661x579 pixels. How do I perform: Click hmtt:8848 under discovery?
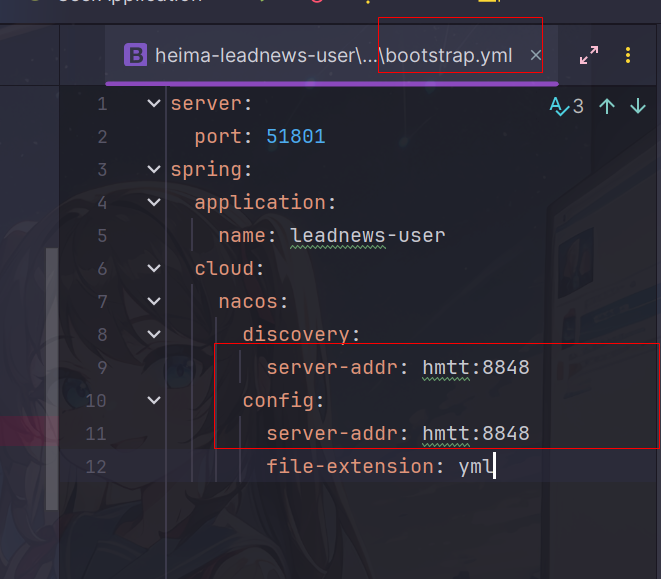pyautogui.click(x=476, y=367)
